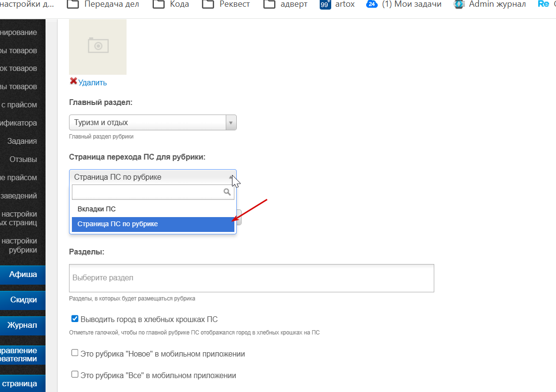Click the red X delete icon
The height and width of the screenshot is (392, 556).
coord(73,81)
